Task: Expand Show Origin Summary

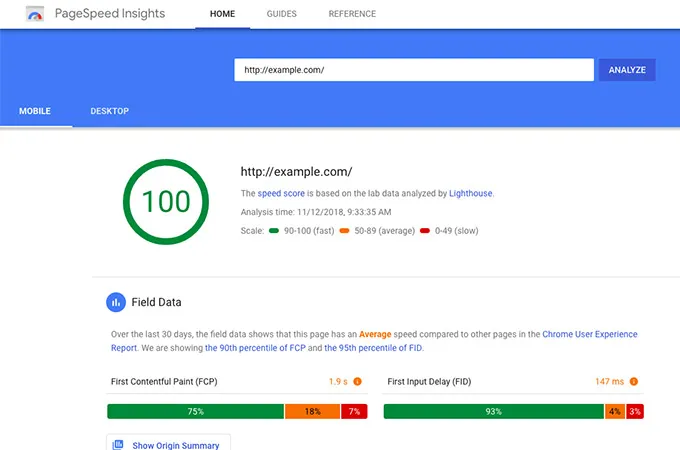Action: pos(174,444)
